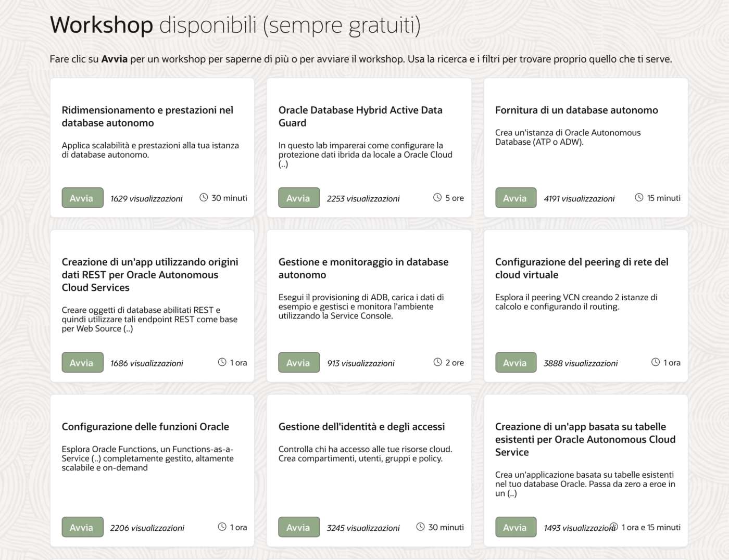The height and width of the screenshot is (560, 729).
Task: Click the Creazione di un'app utilizzando origini dati REST title
Action: click(150, 275)
